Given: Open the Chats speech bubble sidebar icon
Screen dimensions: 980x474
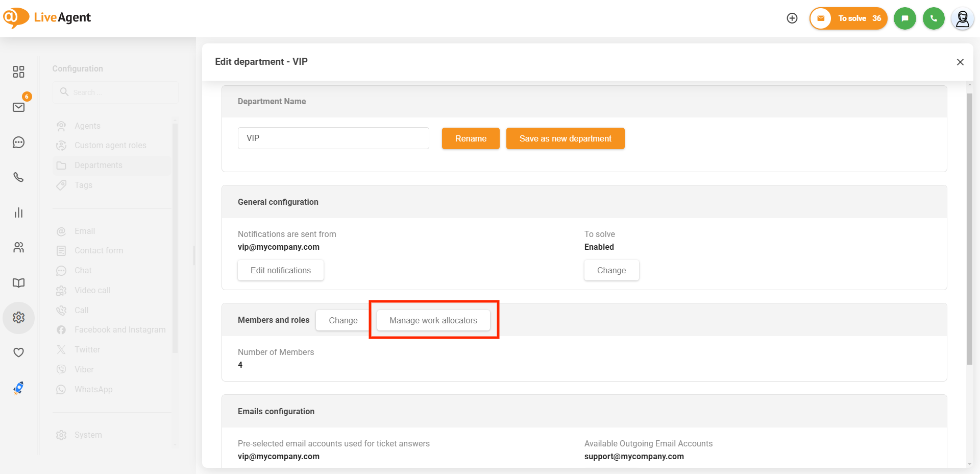Looking at the screenshot, I should 18,143.
